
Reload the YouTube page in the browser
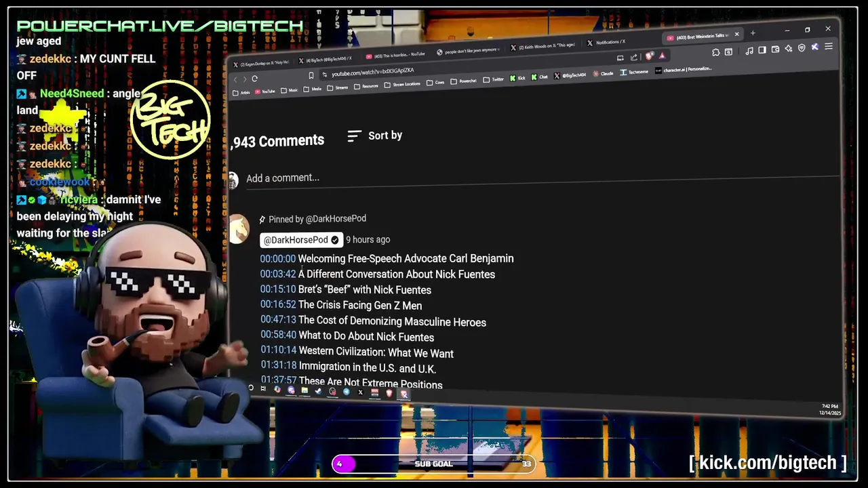(254, 79)
